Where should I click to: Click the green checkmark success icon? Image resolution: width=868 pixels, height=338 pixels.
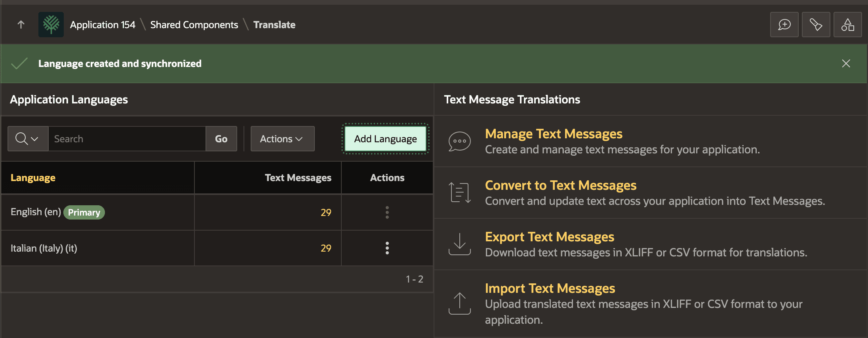point(19,63)
